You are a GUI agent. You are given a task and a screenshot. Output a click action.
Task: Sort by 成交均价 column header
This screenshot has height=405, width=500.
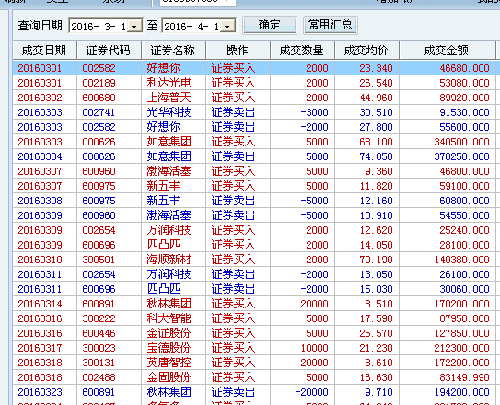367,50
